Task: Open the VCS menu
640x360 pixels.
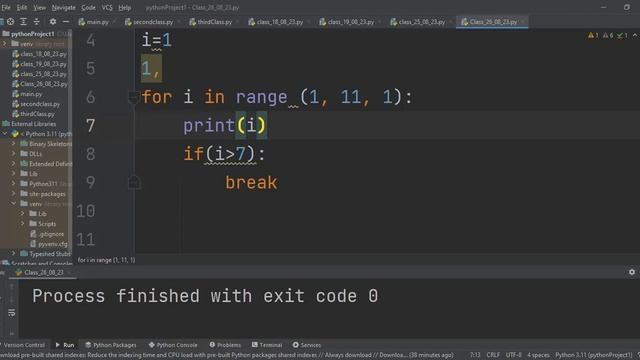Action: pyautogui.click(x=107, y=7)
